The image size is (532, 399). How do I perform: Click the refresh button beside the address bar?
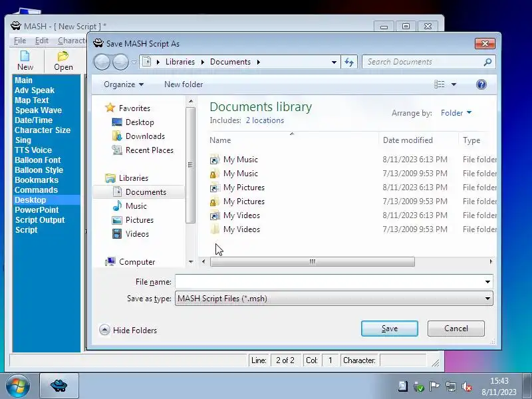(349, 62)
